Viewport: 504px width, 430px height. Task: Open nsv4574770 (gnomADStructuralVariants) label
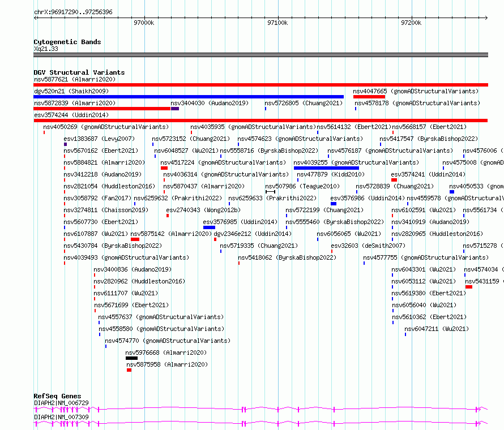168,341
